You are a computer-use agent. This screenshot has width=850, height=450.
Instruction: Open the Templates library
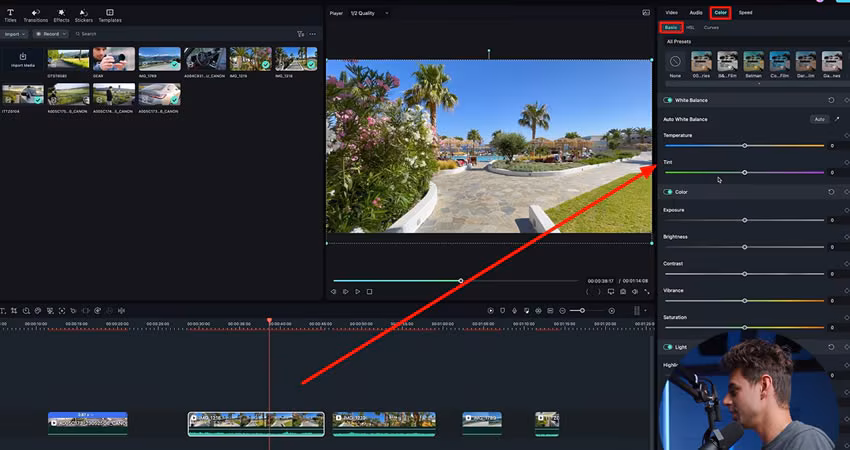(110, 16)
